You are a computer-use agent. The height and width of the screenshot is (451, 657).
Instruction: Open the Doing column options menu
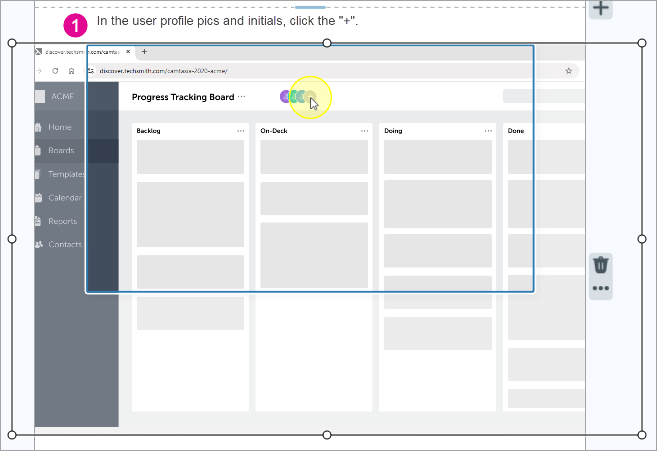pyautogui.click(x=488, y=131)
